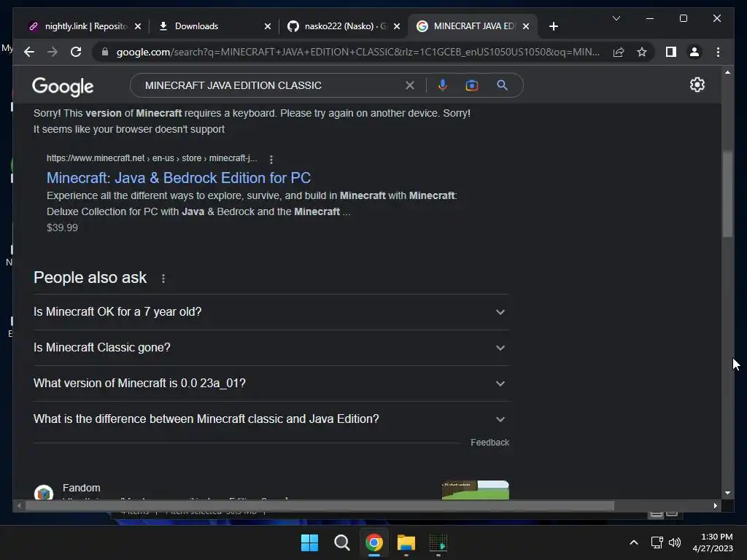The height and width of the screenshot is (560, 747).
Task: Click the horizontal scrollbar thumb
Action: (x=320, y=506)
